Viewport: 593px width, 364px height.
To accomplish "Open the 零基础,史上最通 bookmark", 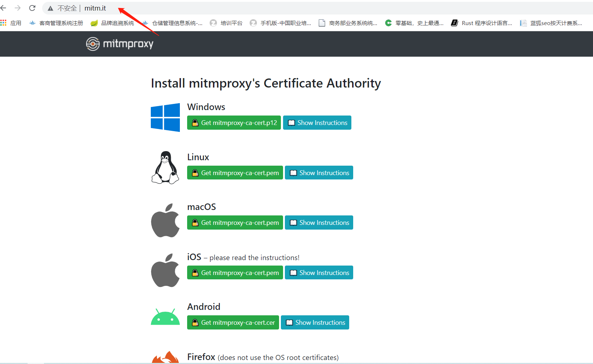I will [x=414, y=23].
